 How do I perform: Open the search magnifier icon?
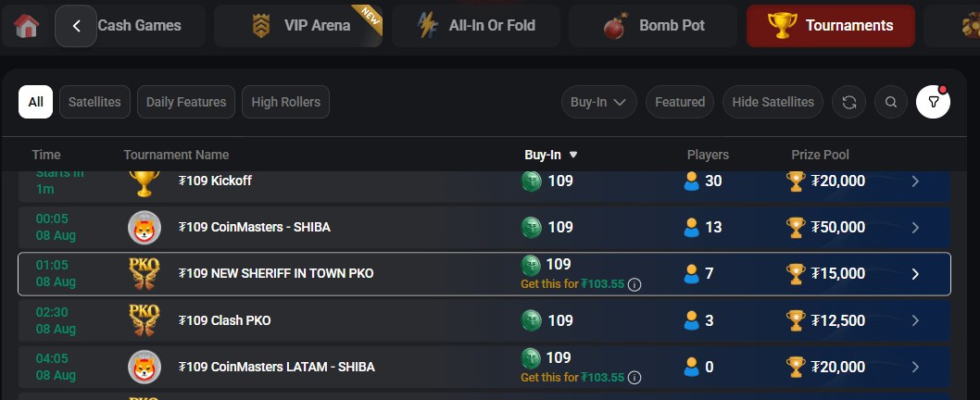click(891, 102)
